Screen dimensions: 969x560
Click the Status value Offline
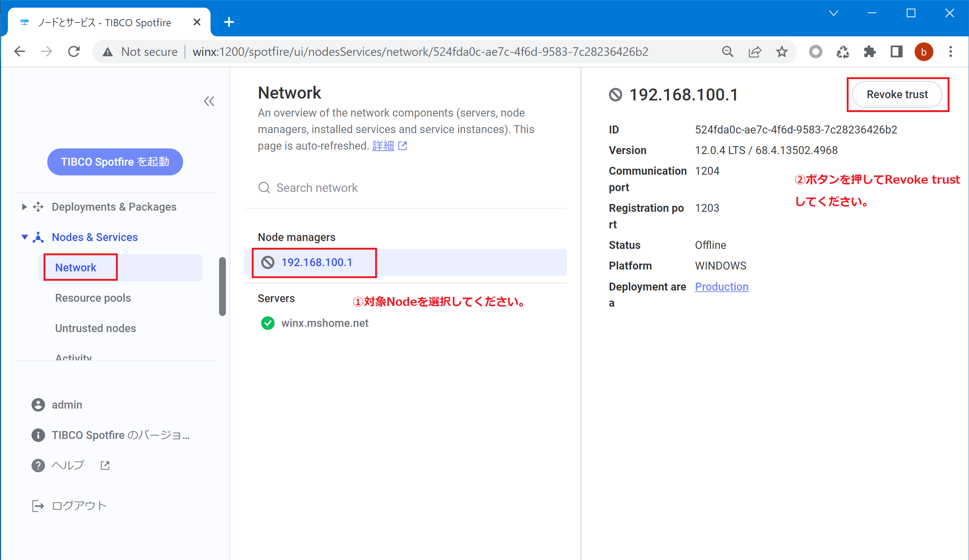click(x=710, y=245)
